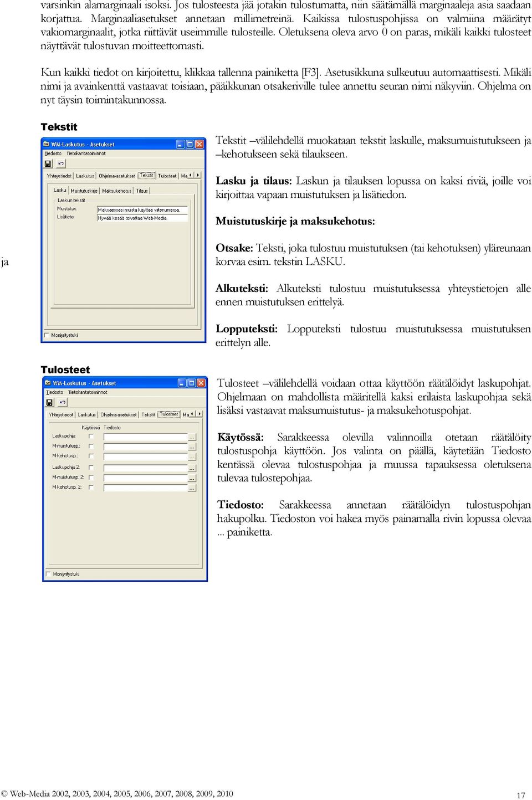
Task: Click the right tab-scroll arrow in the Tulosteet-tab window
Action: (x=199, y=414)
